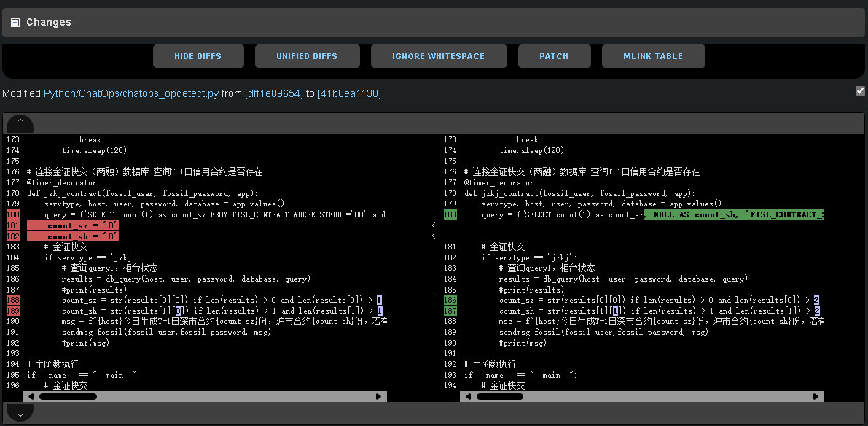Click the Changes heading text
The image size is (868, 426).
point(49,22)
